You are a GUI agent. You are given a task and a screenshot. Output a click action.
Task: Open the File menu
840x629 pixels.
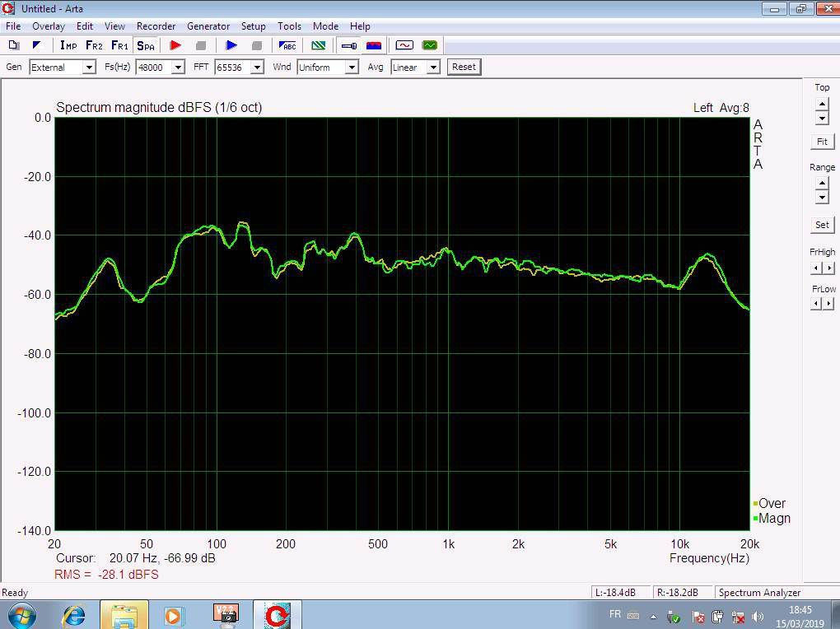coord(13,26)
